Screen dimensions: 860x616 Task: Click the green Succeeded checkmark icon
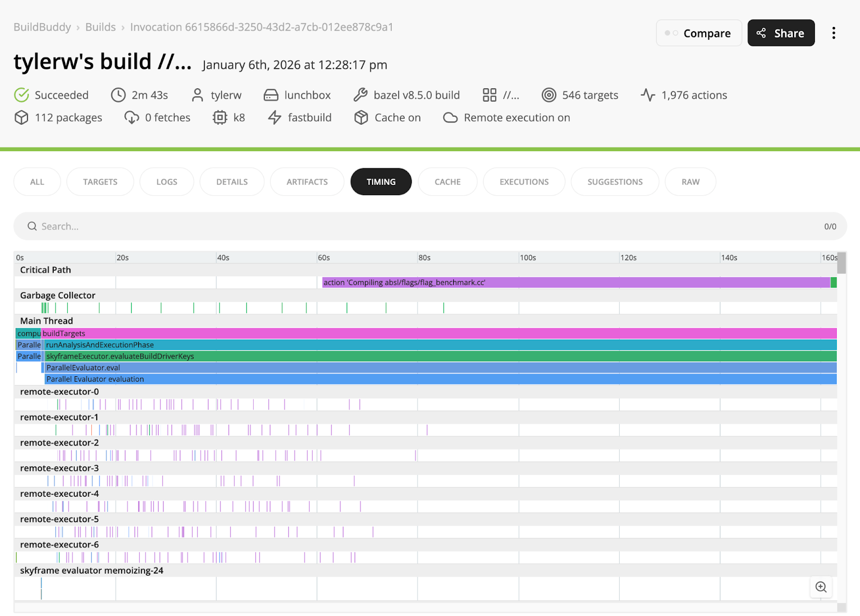click(21, 95)
